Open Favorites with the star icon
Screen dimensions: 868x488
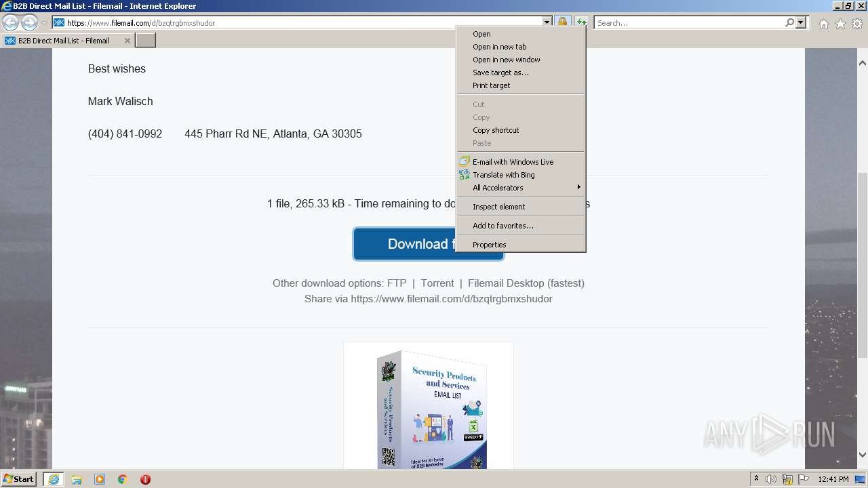click(x=840, y=24)
